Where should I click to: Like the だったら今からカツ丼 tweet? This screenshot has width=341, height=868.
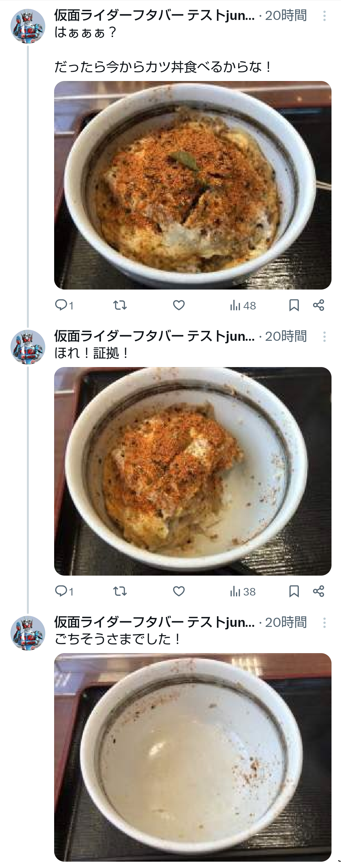click(179, 305)
